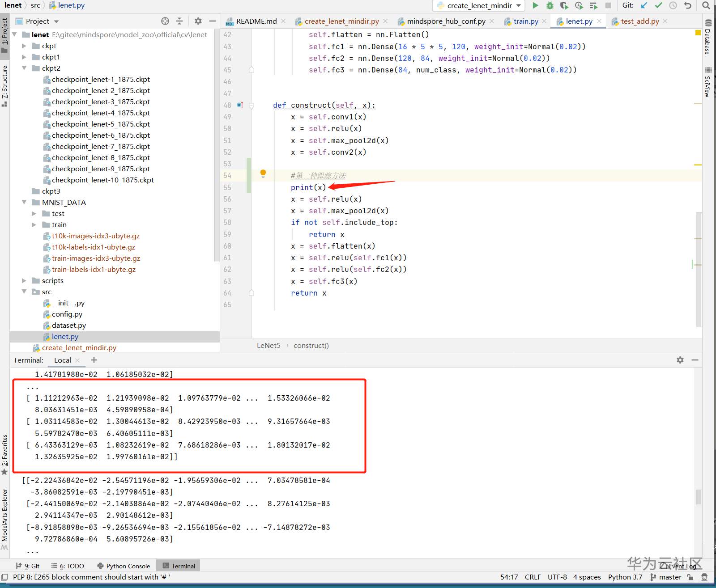Start debugging with the bug icon
The width and height of the screenshot is (716, 588).
coord(550,5)
